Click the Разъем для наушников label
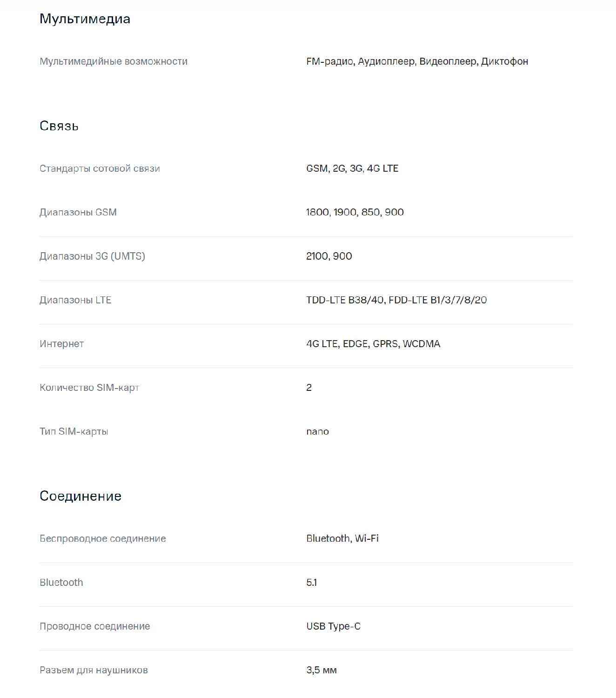Image resolution: width=616 pixels, height=698 pixels. point(94,670)
